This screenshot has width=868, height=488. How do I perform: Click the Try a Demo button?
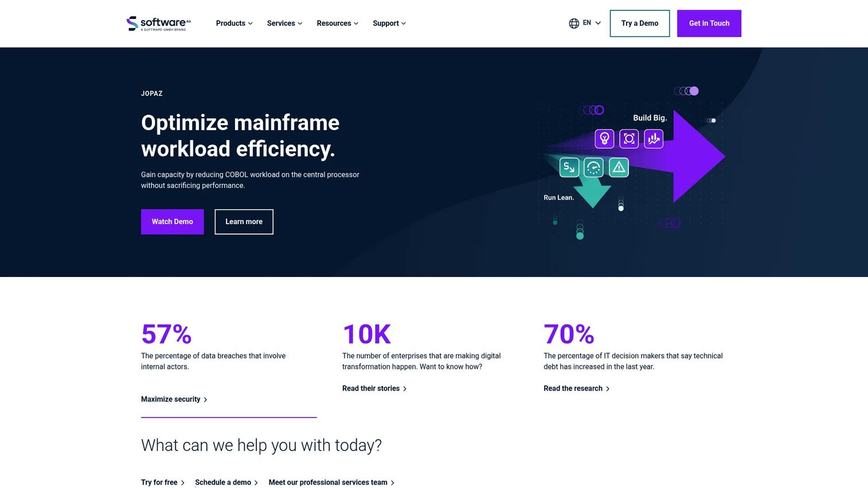pyautogui.click(x=640, y=24)
